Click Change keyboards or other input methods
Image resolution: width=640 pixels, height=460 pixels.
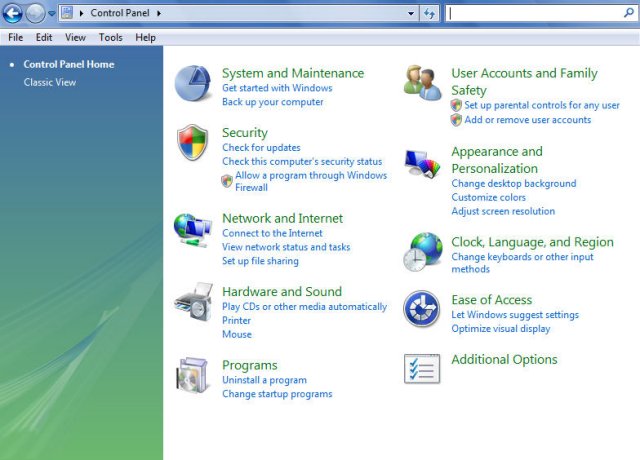coord(522,263)
